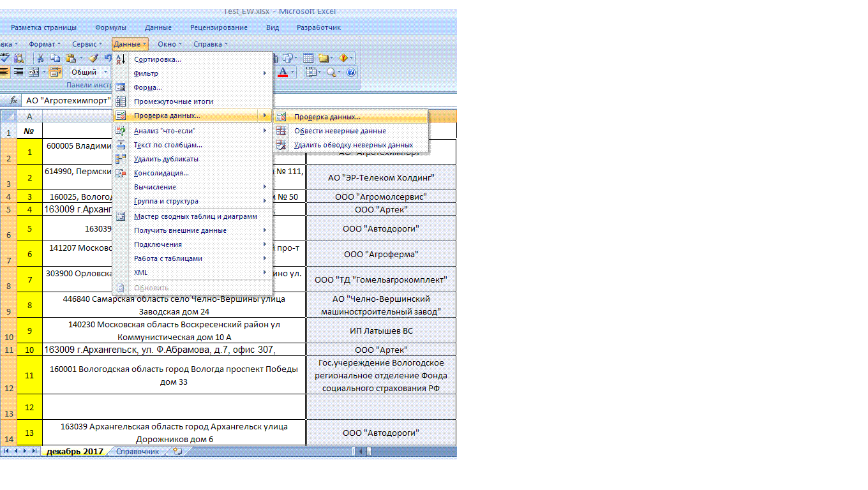868x490 pixels.
Task: Click the pivot table wizard icon
Action: [121, 216]
